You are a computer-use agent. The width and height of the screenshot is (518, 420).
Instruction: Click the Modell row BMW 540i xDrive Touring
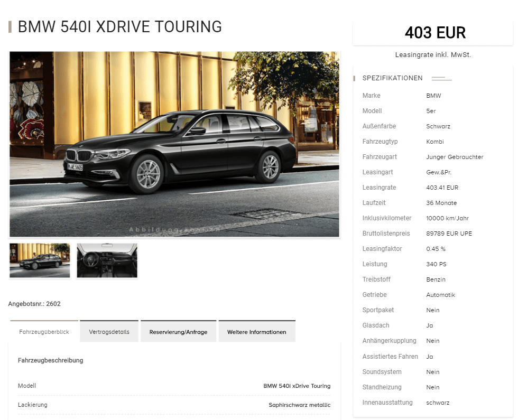click(x=174, y=386)
